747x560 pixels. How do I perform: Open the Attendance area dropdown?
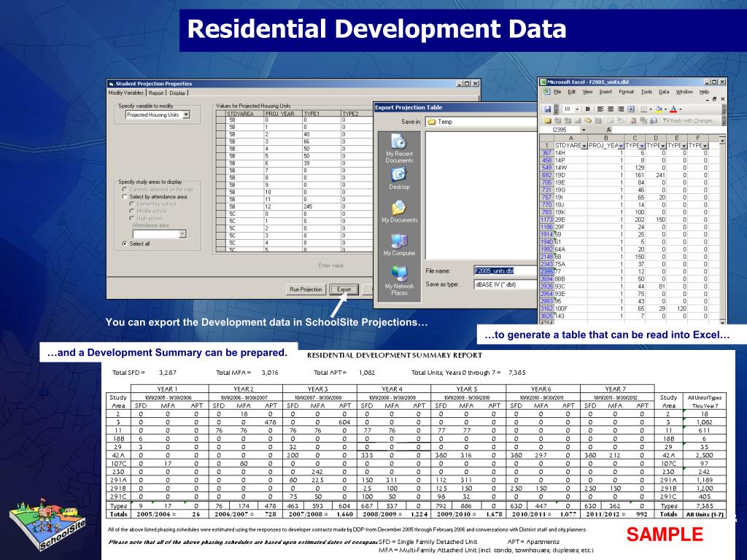click(x=182, y=234)
